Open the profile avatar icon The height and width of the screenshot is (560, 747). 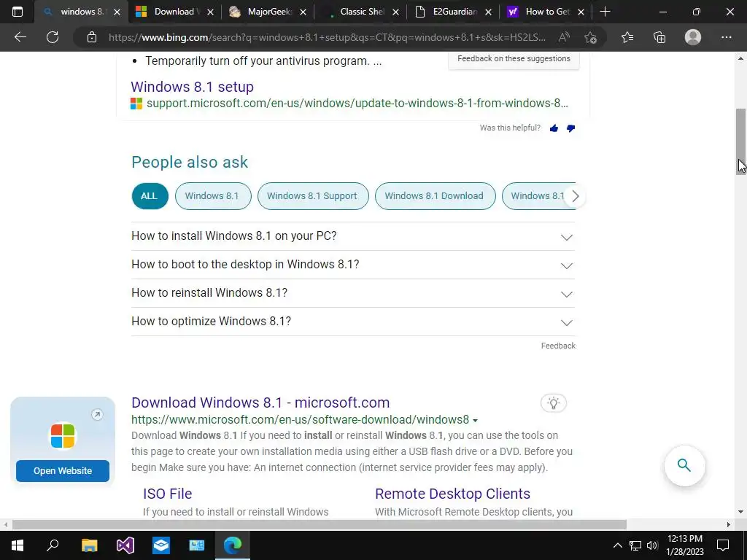click(693, 37)
